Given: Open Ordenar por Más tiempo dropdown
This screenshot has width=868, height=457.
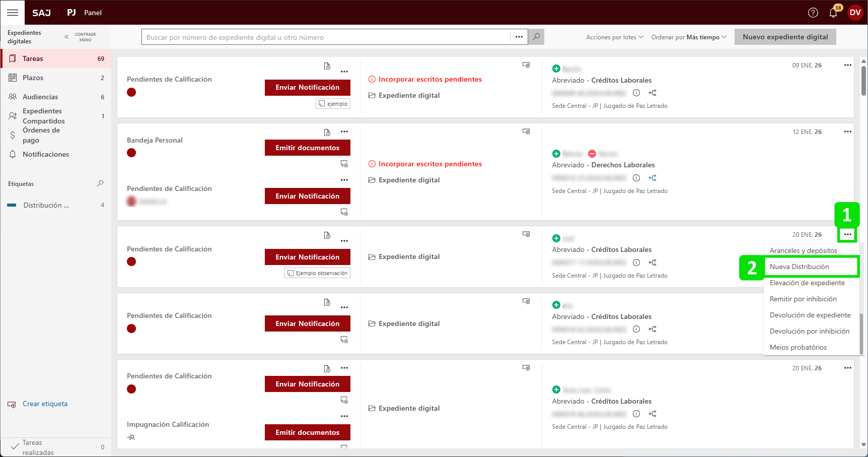Looking at the screenshot, I should pos(688,37).
